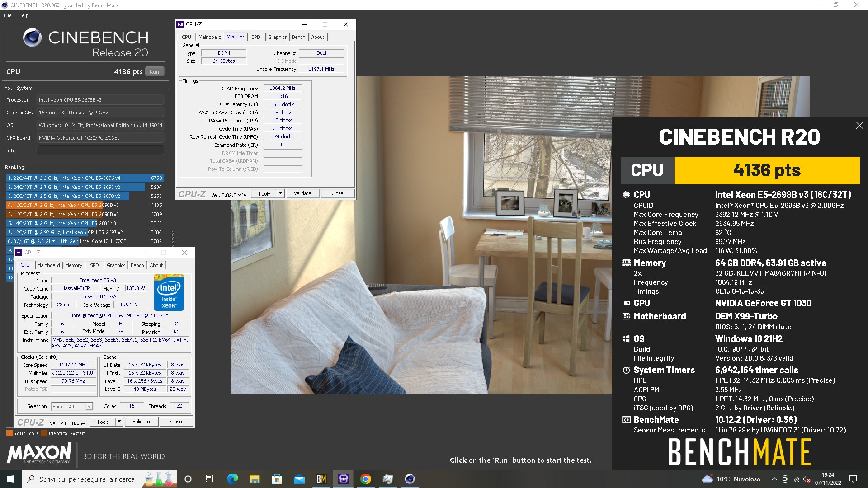Open the Mainboard tab in the lower CPU-Z window
This screenshot has height=488, width=868.
tap(48, 265)
